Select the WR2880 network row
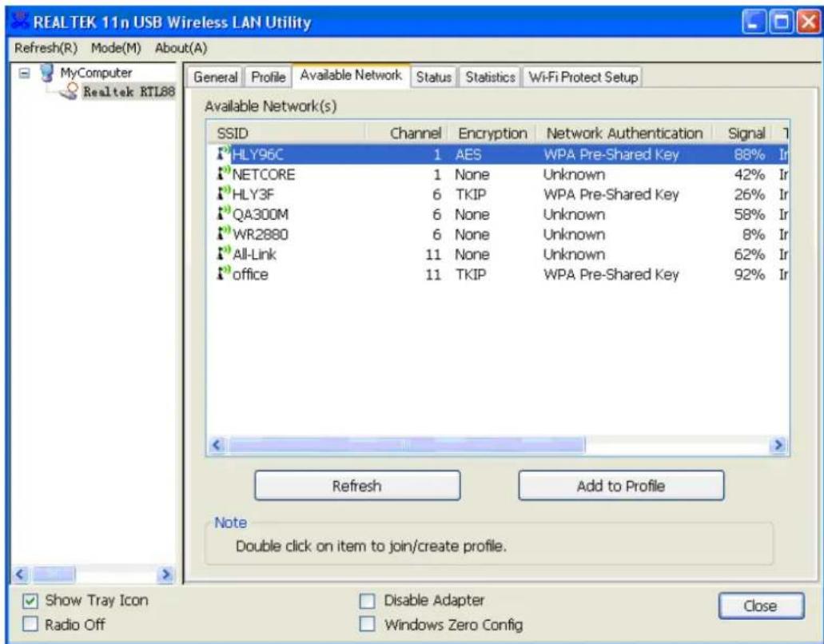The width and height of the screenshot is (824, 644). click(498, 234)
